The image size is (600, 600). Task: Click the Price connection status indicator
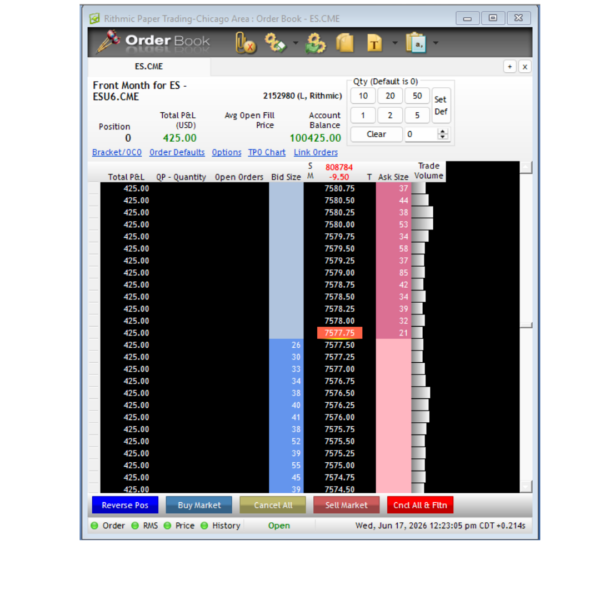(167, 525)
